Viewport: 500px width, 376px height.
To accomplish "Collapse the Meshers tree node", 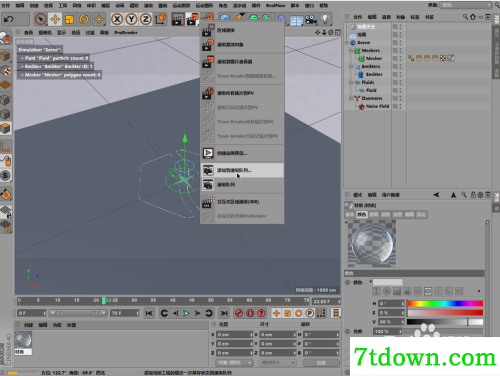I will 351,51.
